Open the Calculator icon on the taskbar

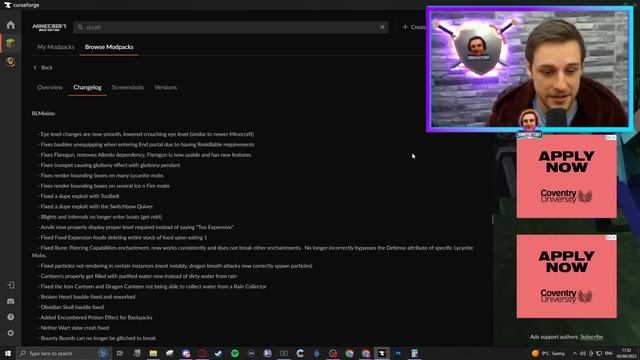[415, 353]
